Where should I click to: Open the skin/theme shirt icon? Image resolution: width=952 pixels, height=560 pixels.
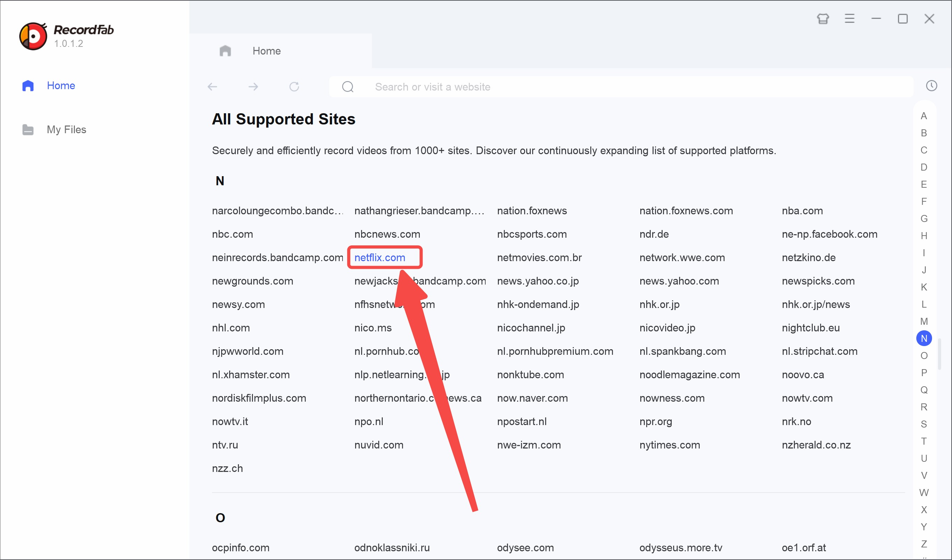[823, 19]
